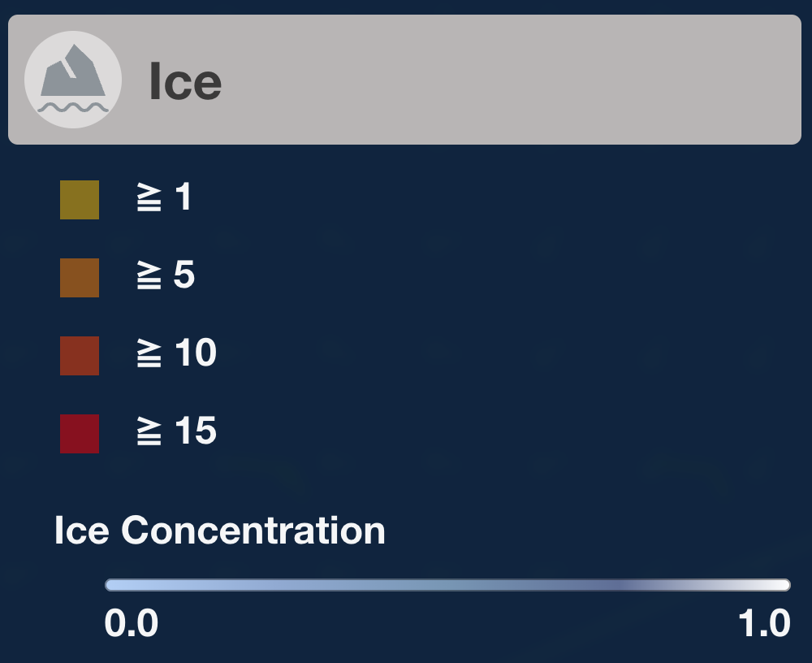Click the ≥ 1 threshold label
Image resolution: width=812 pixels, height=663 pixels.
(x=166, y=200)
